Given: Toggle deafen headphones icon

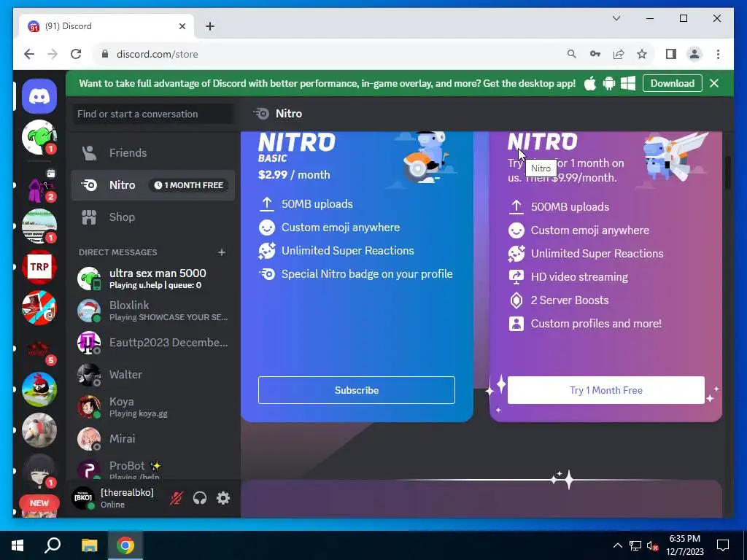Looking at the screenshot, I should 200,498.
